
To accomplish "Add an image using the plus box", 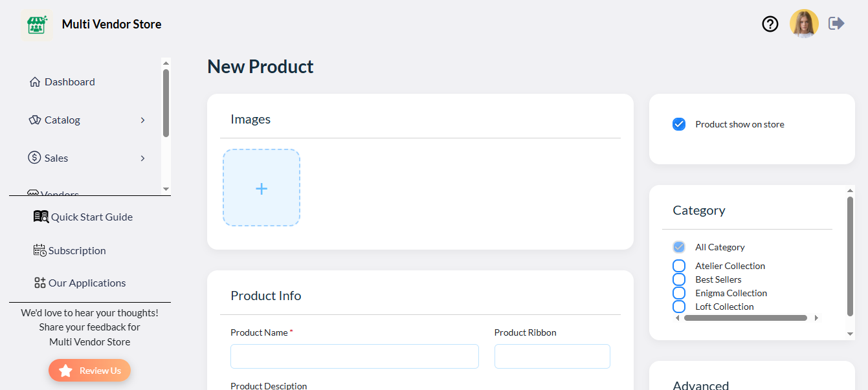I will [x=262, y=188].
